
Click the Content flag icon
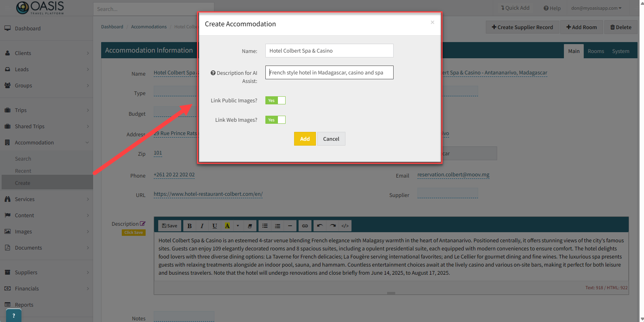(7, 215)
